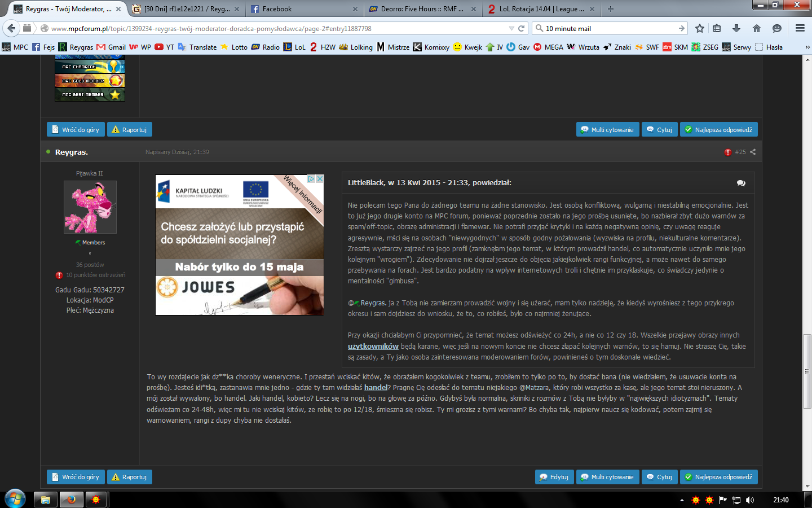Open the 'użytkowników' link in quoted text
812x508 pixels.
(373, 347)
